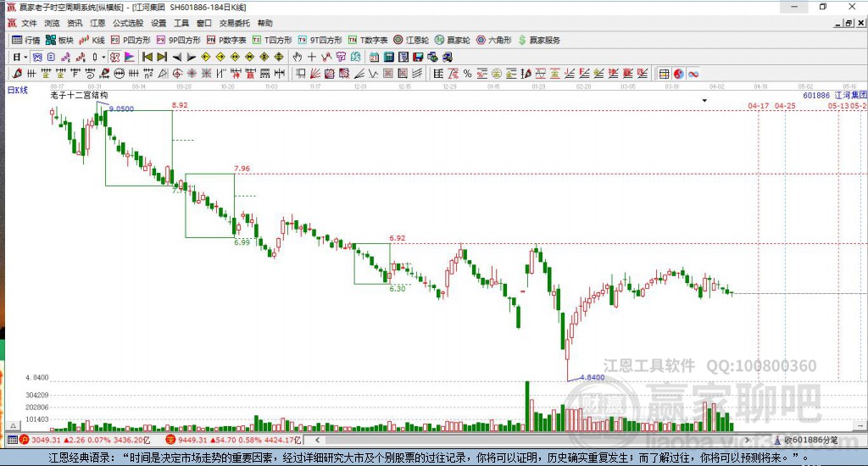Click the infinity symbol icon
Viewport: 868px width, 466px height.
tap(693, 74)
